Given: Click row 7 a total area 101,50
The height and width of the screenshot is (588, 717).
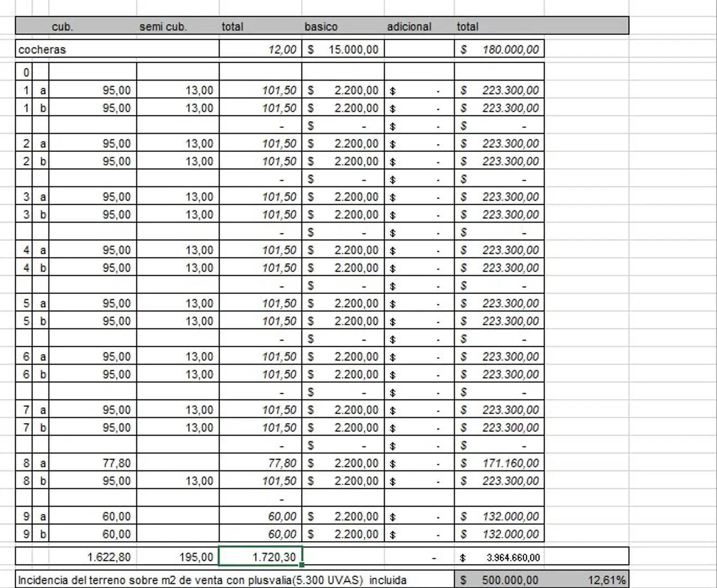Looking at the screenshot, I should coord(260,410).
